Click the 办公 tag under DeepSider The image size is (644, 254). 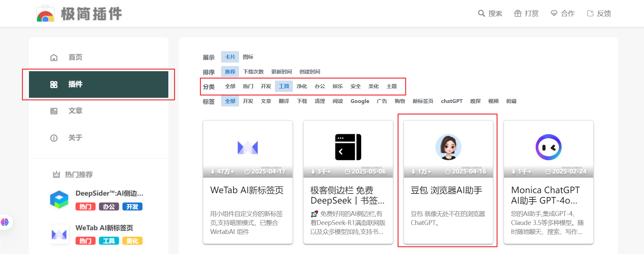(x=109, y=207)
